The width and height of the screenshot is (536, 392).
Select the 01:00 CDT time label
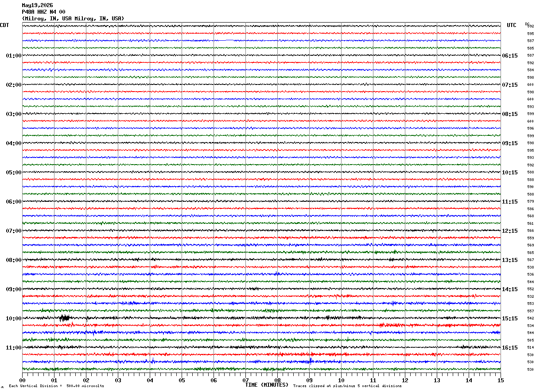(x=14, y=56)
